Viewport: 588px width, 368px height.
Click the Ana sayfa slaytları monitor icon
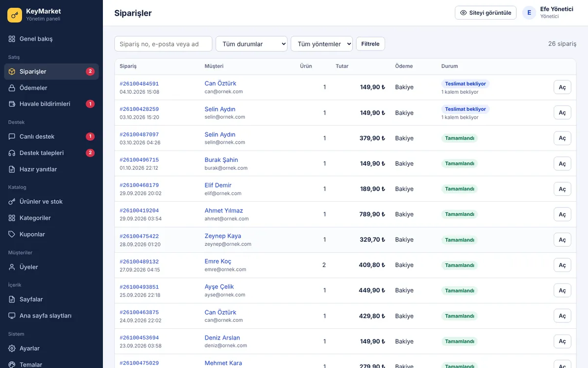tap(12, 316)
